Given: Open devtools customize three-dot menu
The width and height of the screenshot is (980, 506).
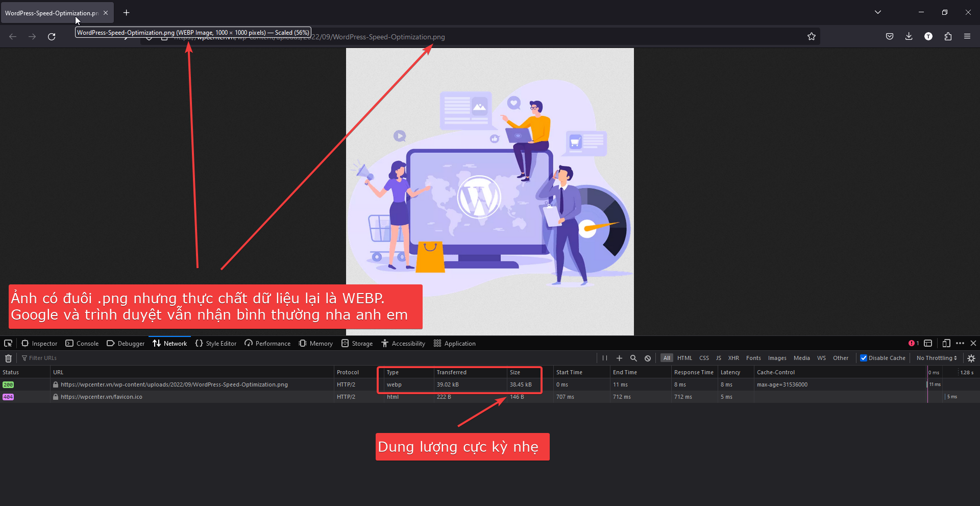Looking at the screenshot, I should coord(960,344).
